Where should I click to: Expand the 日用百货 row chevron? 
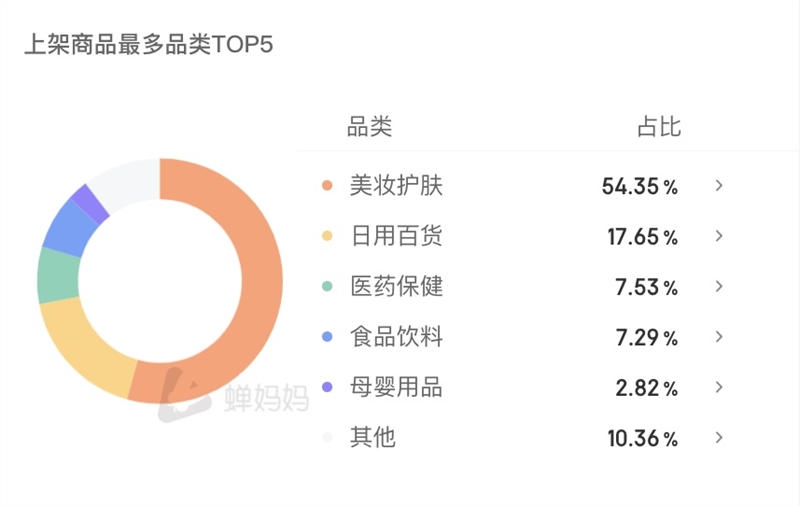719,236
